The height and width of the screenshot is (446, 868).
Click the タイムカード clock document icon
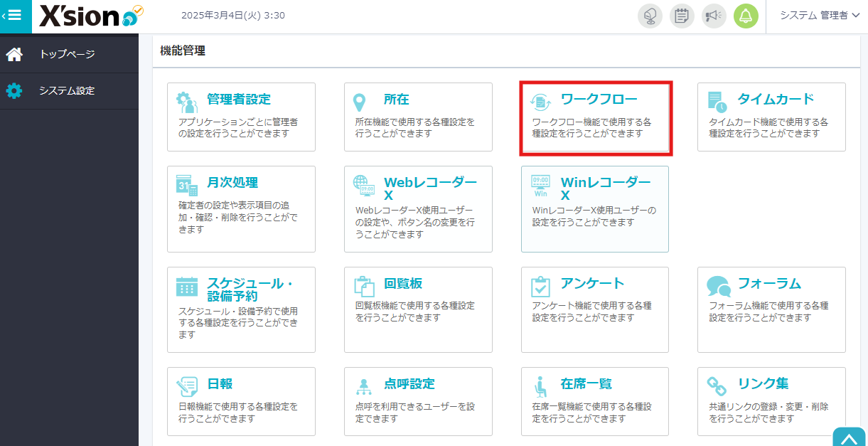(718, 102)
